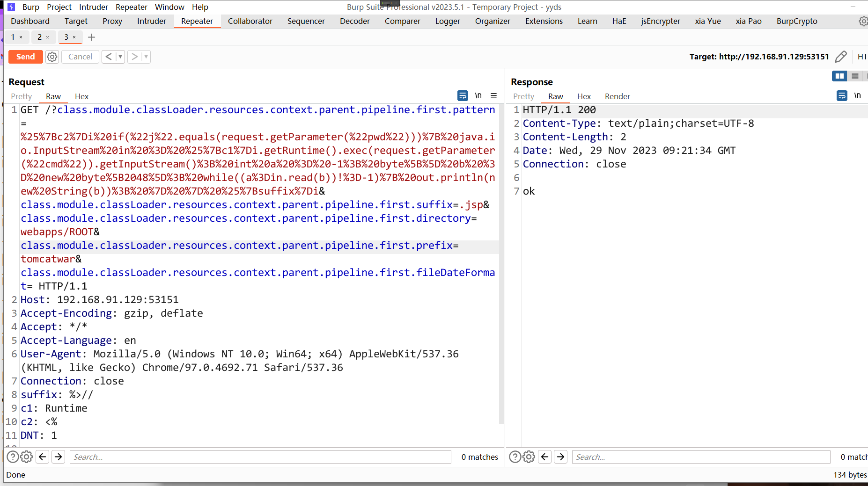Open the xia Yue extension tab

(708, 21)
